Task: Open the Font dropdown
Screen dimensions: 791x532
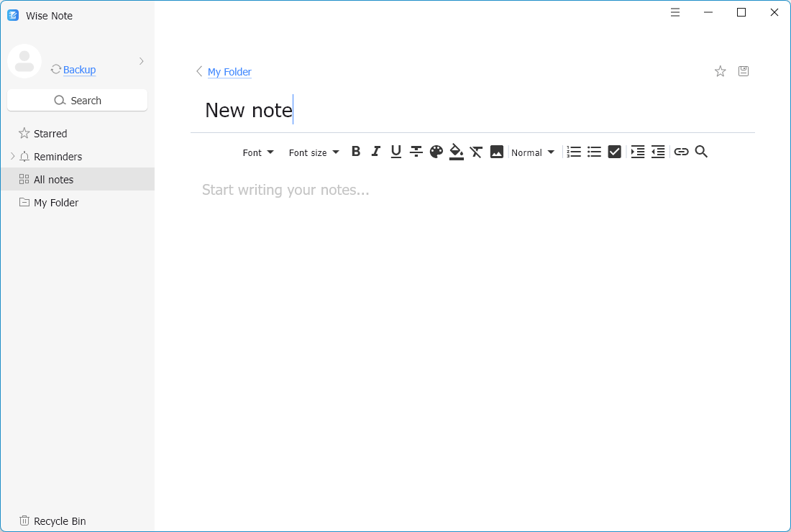Action: point(258,152)
